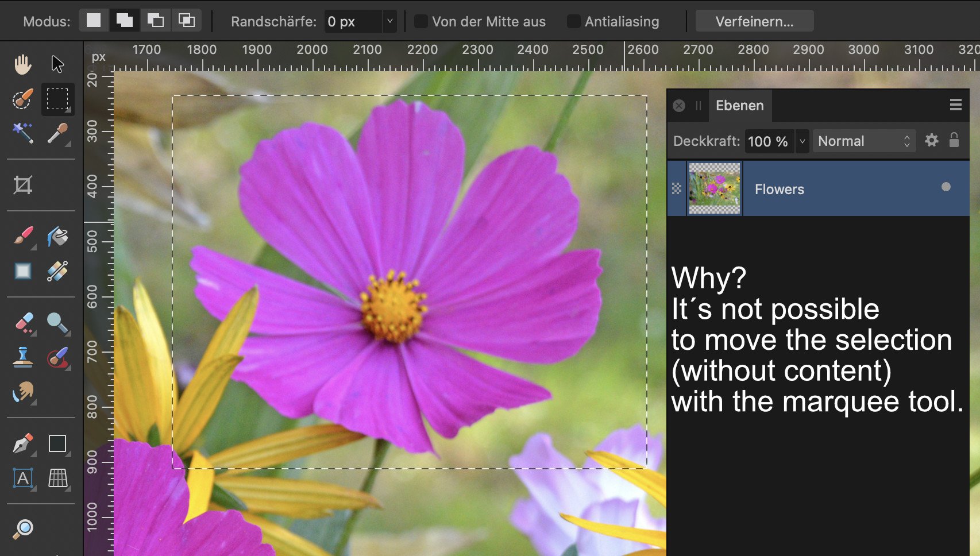Screen dimensions: 980x556
Task: Select the Pen tool
Action: [23, 443]
